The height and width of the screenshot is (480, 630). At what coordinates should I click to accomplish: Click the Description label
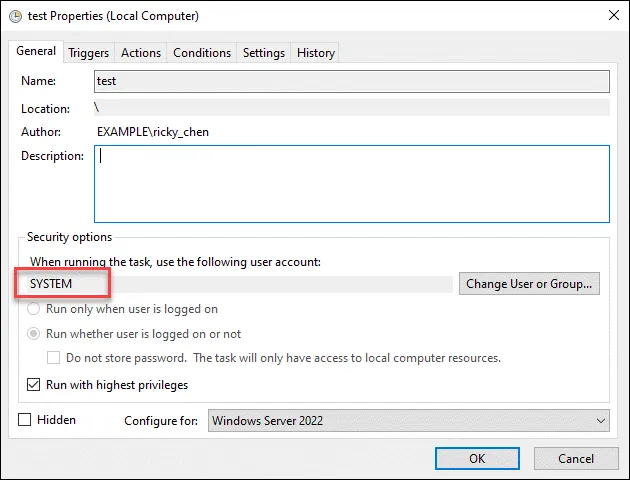[x=52, y=156]
